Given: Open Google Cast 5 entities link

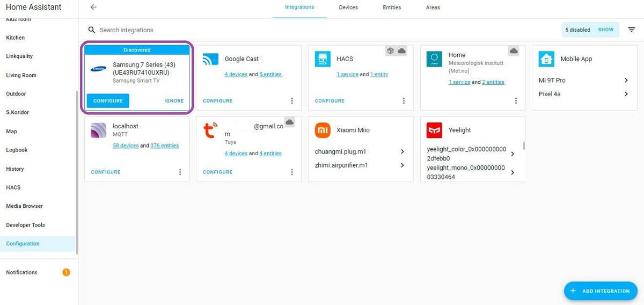Looking at the screenshot, I should pos(270,75).
